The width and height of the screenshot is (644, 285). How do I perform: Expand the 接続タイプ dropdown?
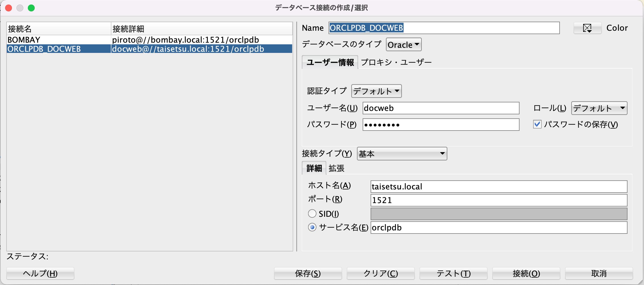[402, 154]
